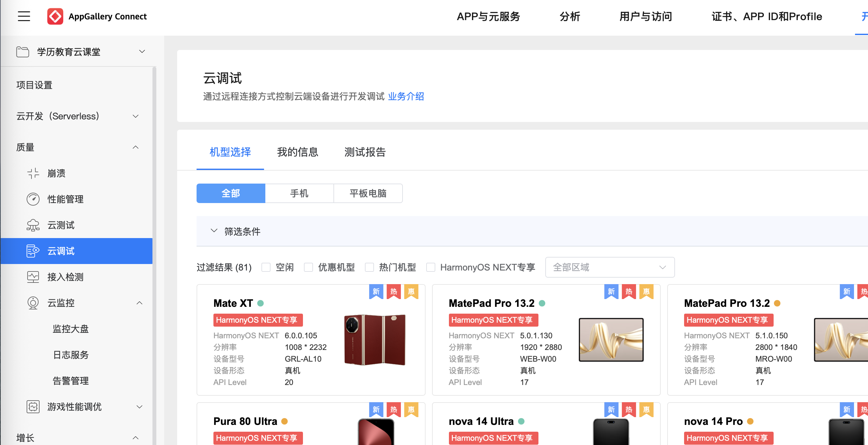Click the game performance tuning (游戏性能调优) icon
The width and height of the screenshot is (868, 445).
(33, 407)
